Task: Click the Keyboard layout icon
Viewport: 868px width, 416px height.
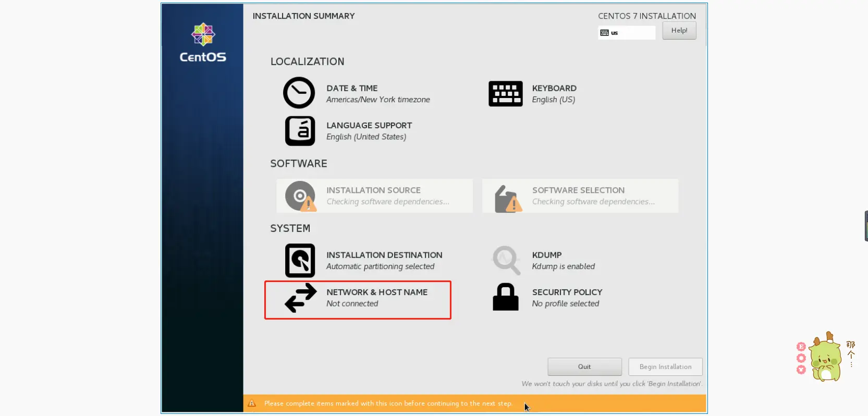Action: [505, 94]
